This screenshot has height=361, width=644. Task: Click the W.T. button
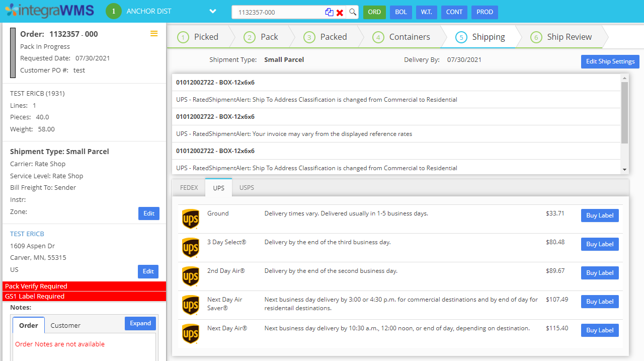point(427,12)
